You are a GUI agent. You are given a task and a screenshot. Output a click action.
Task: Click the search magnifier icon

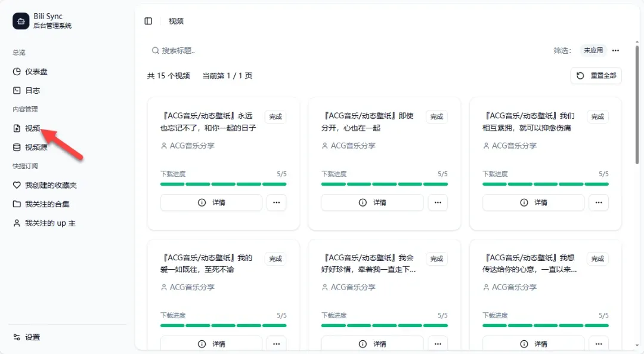pyautogui.click(x=155, y=51)
